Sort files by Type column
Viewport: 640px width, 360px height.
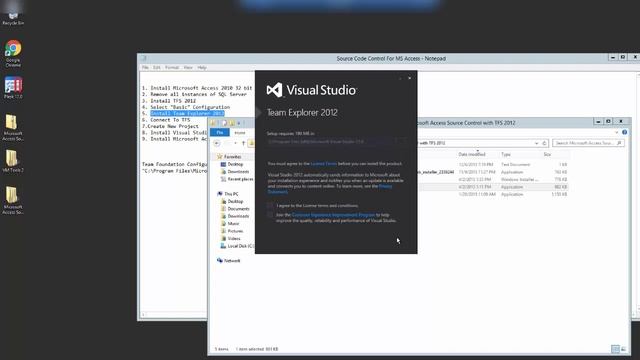coord(506,154)
